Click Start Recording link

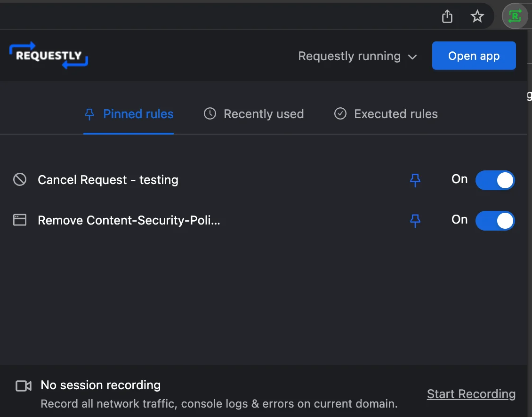[471, 394]
